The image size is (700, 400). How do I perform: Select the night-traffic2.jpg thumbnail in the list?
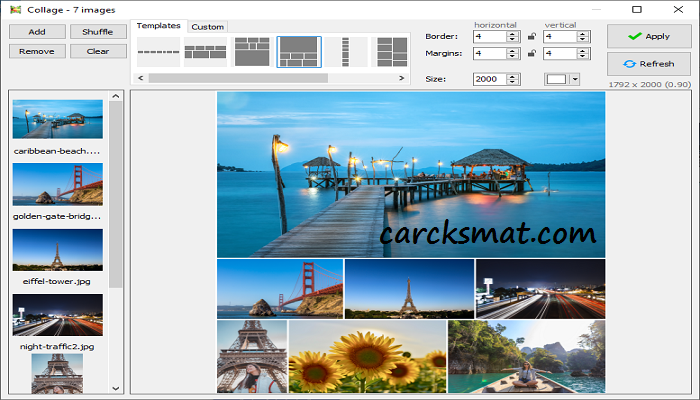point(58,315)
